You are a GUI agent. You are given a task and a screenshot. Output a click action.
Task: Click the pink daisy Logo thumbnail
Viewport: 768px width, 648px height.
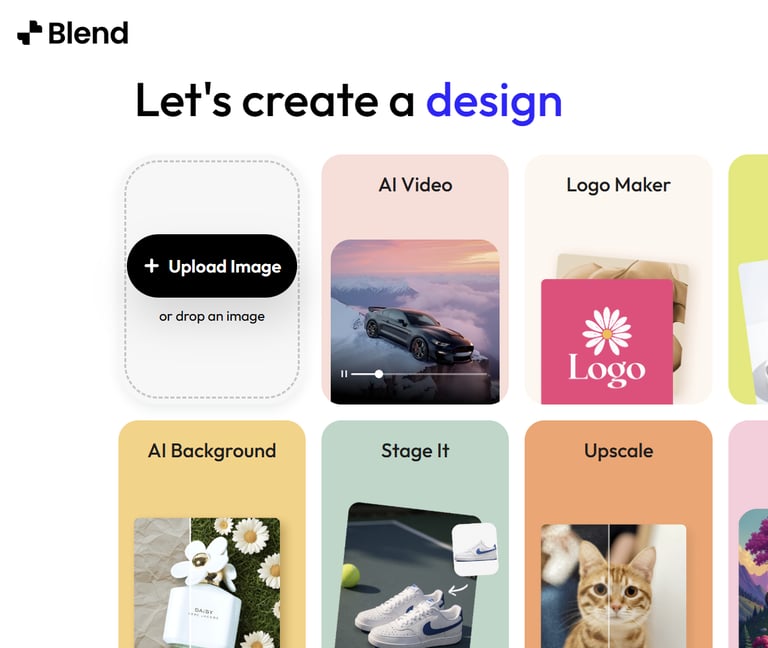pos(607,341)
